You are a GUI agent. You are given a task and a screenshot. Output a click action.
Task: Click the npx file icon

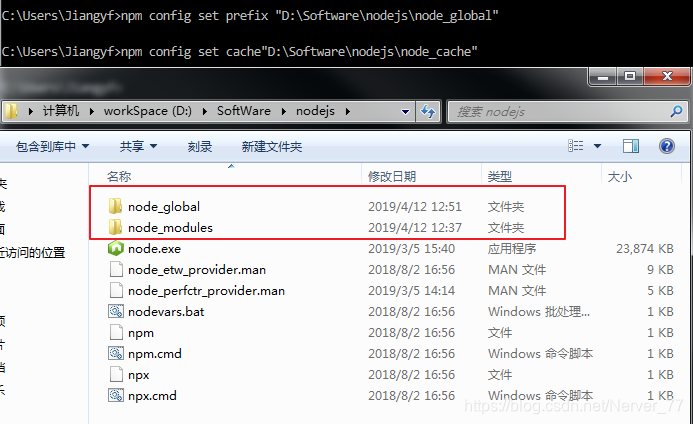click(116, 374)
